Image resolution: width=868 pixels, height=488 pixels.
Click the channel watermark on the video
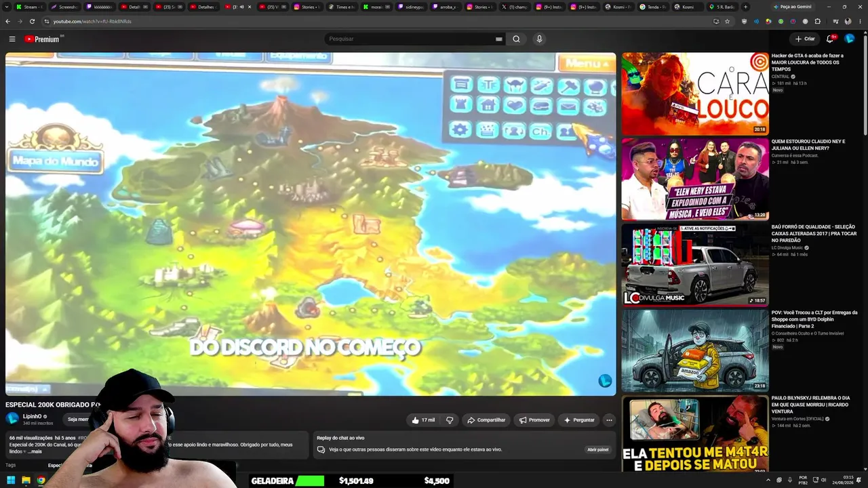click(605, 381)
